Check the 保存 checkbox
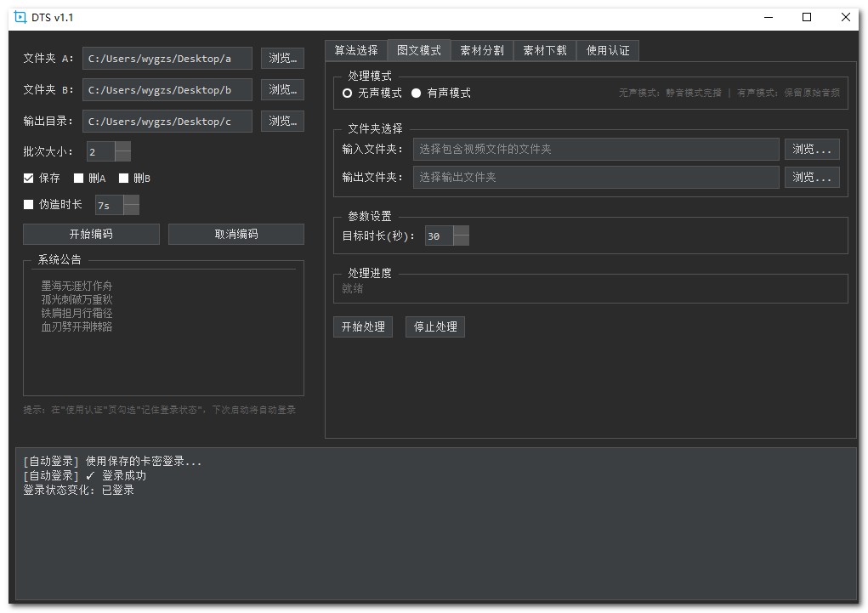 tap(29, 179)
